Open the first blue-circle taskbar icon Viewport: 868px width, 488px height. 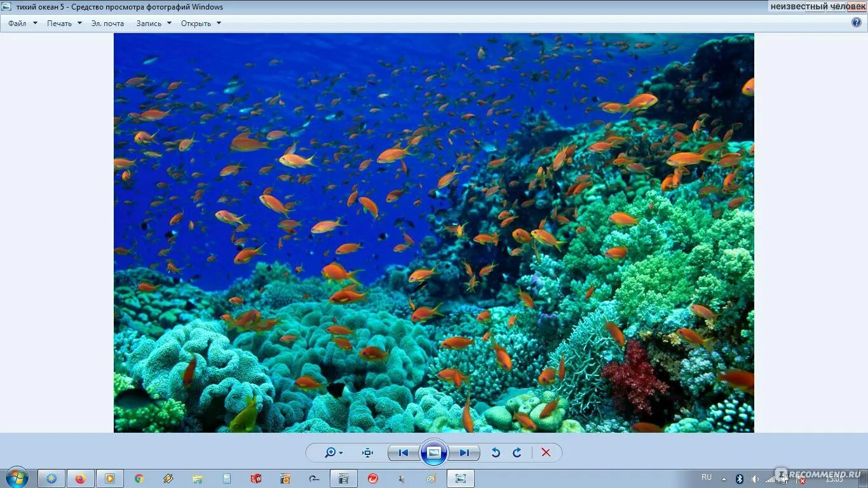point(51,478)
